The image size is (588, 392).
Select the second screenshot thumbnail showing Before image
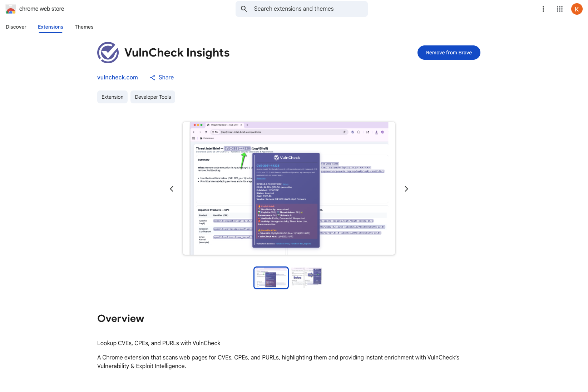coord(306,278)
